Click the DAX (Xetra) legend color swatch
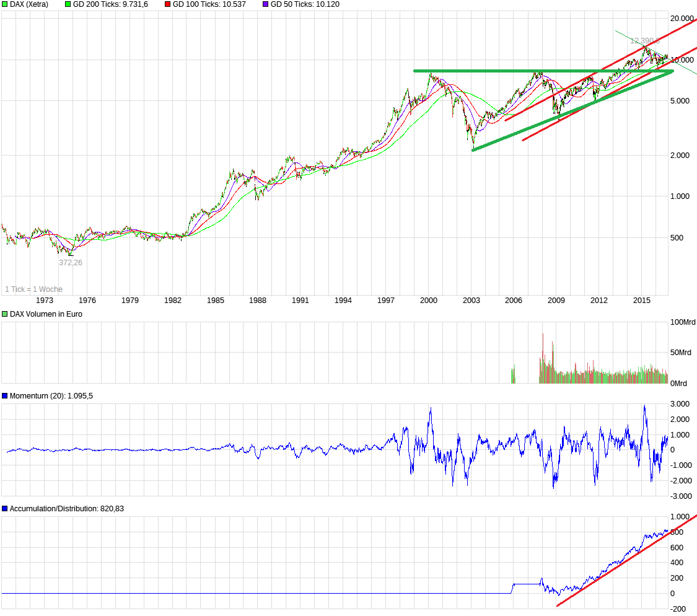 (5, 4)
